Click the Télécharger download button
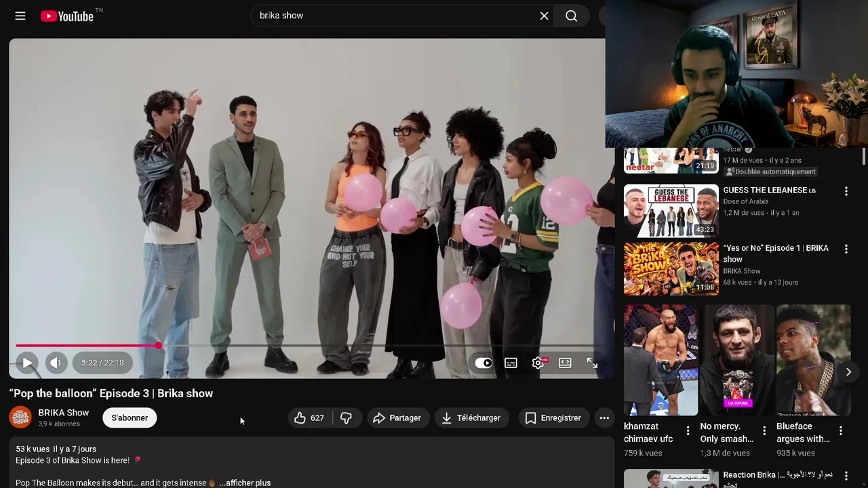Screen dimensions: 868x488 471,418
